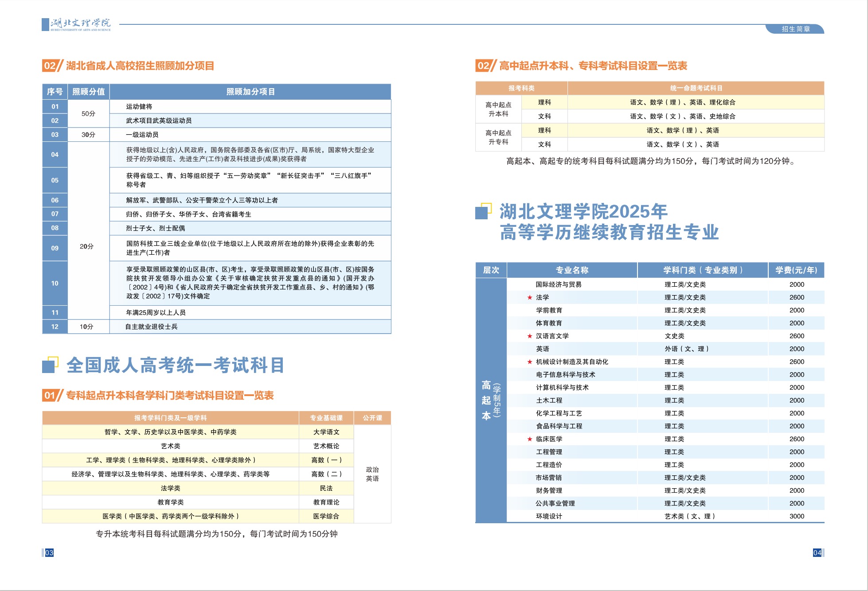Select the 艺术概论 cell

coord(326,446)
